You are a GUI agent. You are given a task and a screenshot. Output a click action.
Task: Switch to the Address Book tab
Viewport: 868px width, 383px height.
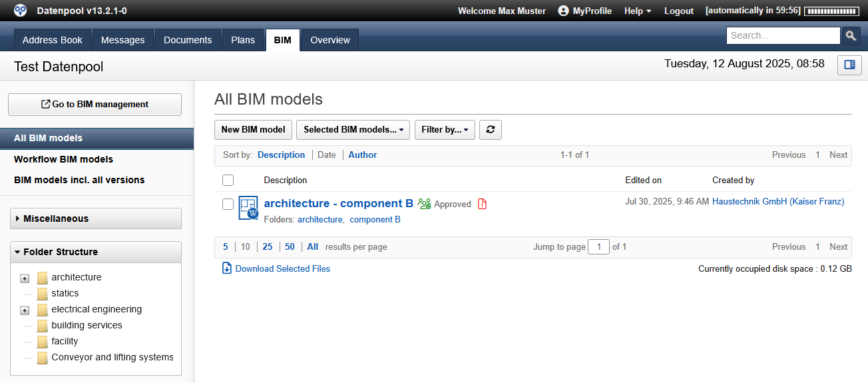pyautogui.click(x=53, y=40)
